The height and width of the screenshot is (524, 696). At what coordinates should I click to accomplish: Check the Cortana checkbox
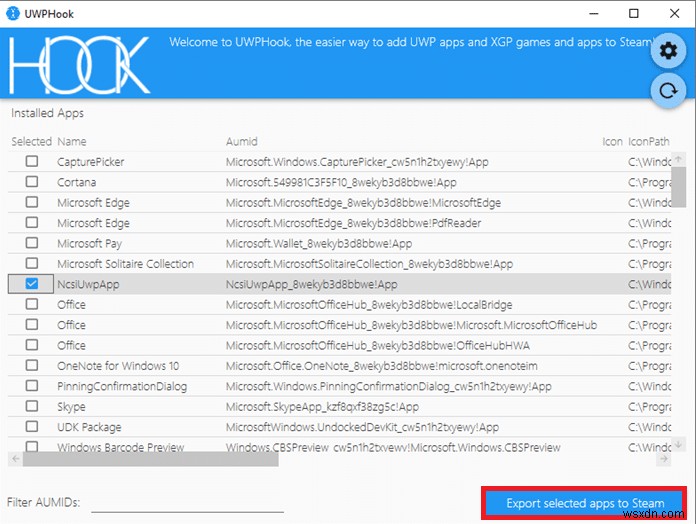32,181
